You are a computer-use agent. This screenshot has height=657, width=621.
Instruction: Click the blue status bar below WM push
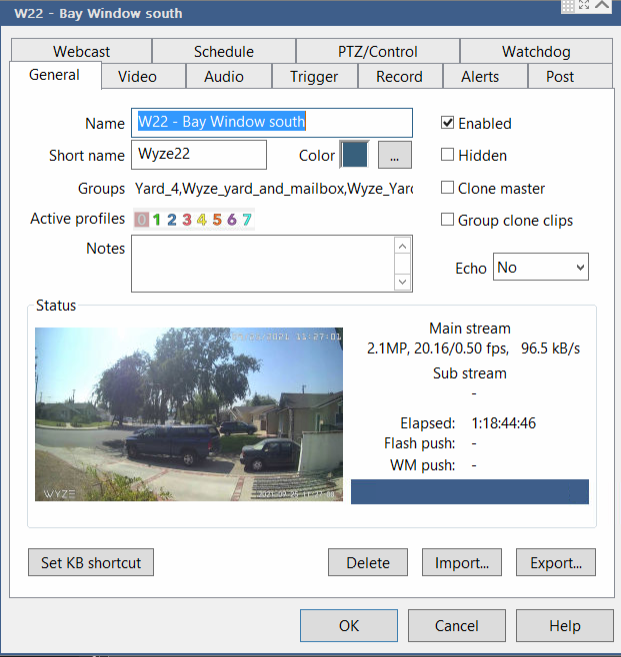(x=470, y=492)
